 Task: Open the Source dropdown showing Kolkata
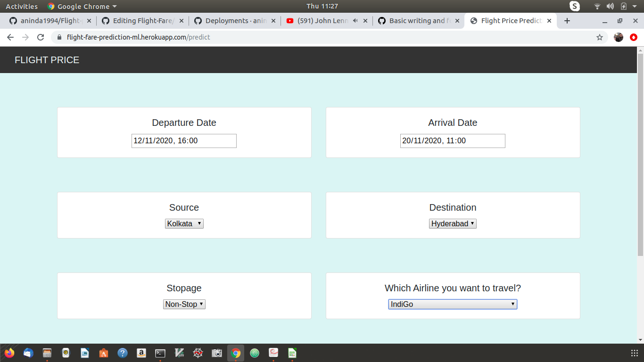click(x=184, y=223)
